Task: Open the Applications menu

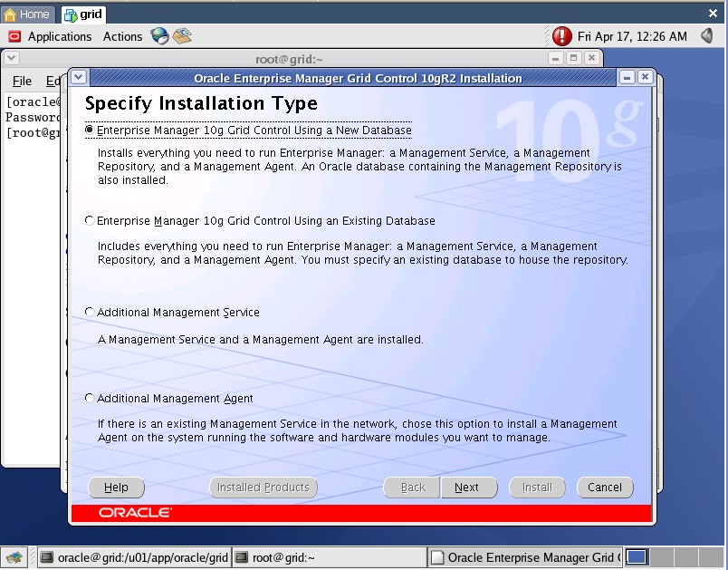Action: [59, 36]
